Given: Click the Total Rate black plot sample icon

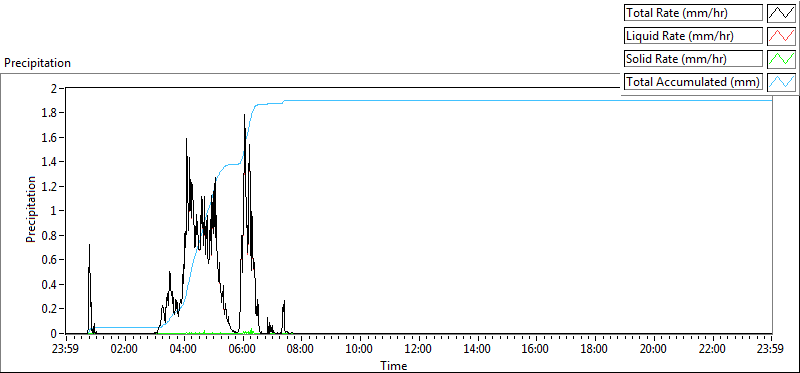Looking at the screenshot, I should pyautogui.click(x=781, y=13).
